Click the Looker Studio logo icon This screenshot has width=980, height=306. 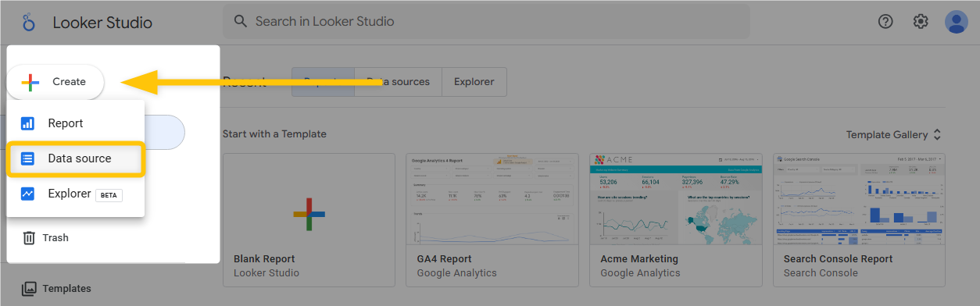coord(29,22)
